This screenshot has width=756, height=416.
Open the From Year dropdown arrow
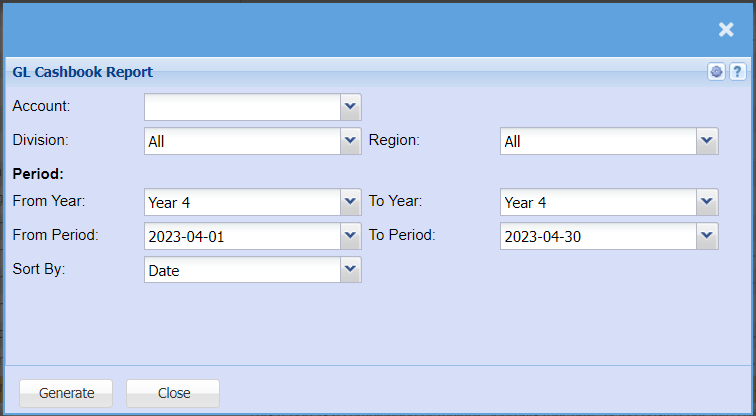coord(350,202)
